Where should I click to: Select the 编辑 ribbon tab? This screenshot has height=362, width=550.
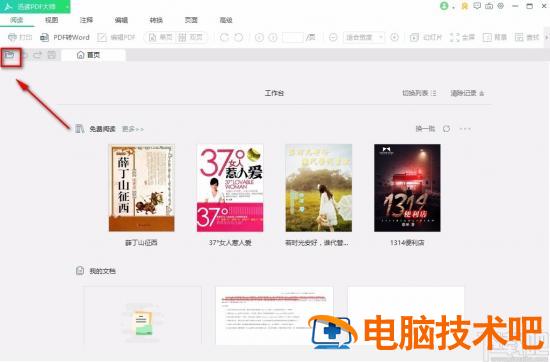(121, 20)
